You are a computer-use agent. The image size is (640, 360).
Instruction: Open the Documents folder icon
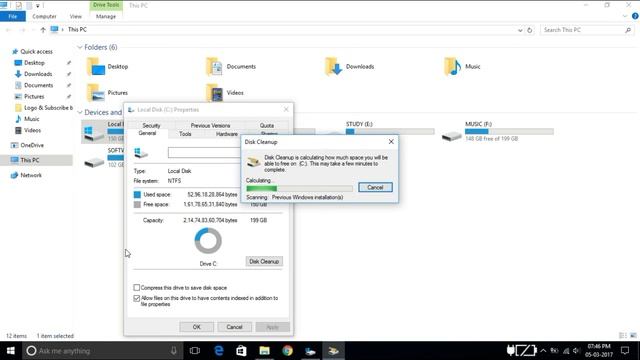pyautogui.click(x=215, y=67)
